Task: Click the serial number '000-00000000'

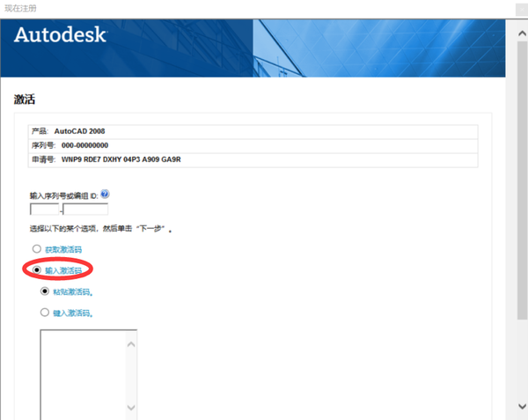Action: 84,145
